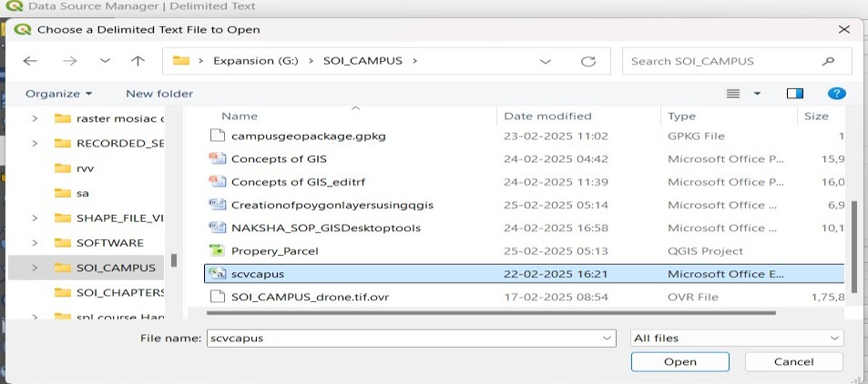Open the File name history dropdown arrow
Image resolution: width=868 pixels, height=384 pixels.
608,339
